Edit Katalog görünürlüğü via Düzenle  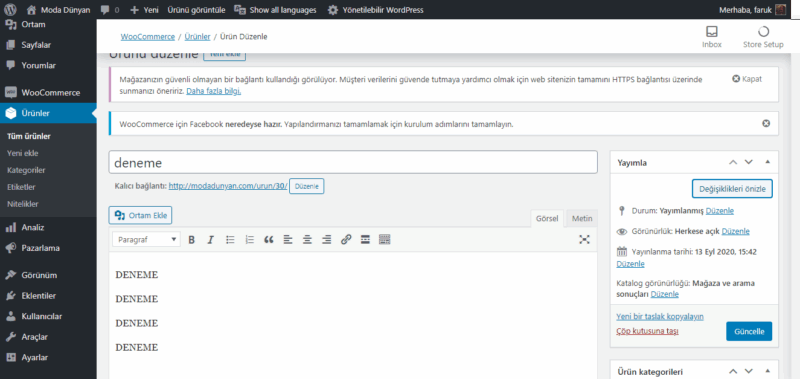click(x=665, y=294)
